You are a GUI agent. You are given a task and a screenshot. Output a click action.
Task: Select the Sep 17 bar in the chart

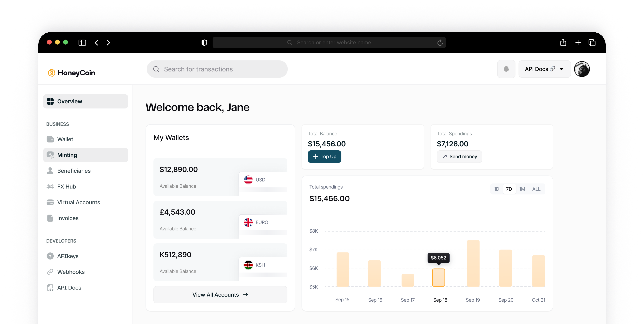coord(408,280)
